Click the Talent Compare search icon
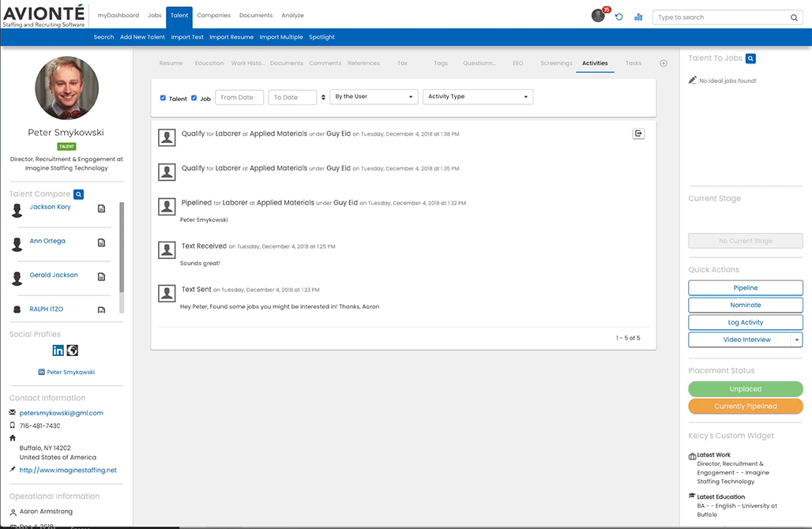The image size is (812, 529). click(x=79, y=194)
